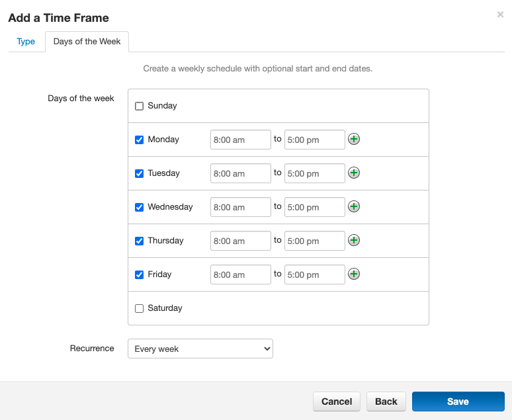Viewport: 512px width, 420px height.
Task: Add another time range for Friday
Action: click(354, 274)
